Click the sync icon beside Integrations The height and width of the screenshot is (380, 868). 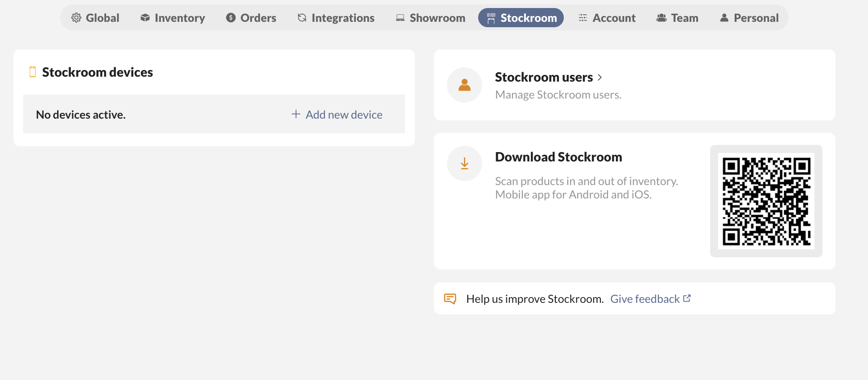tap(302, 17)
